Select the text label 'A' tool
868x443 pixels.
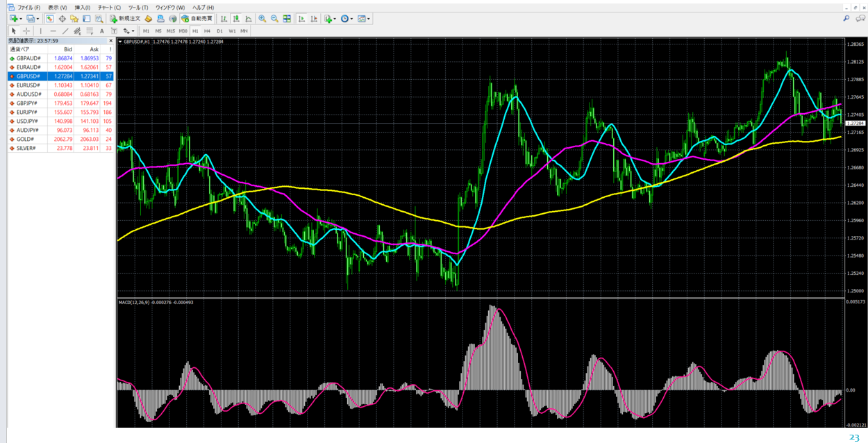coord(101,31)
